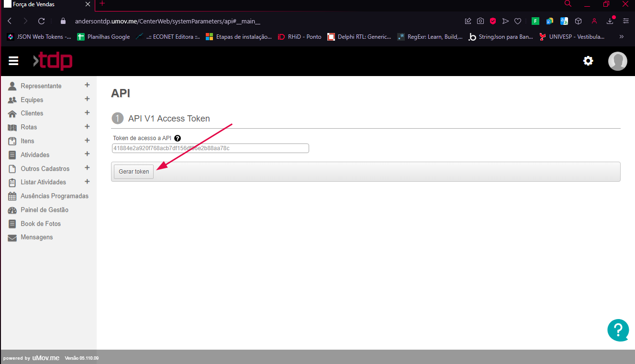
Task: Open the downloads icon
Action: tap(610, 21)
